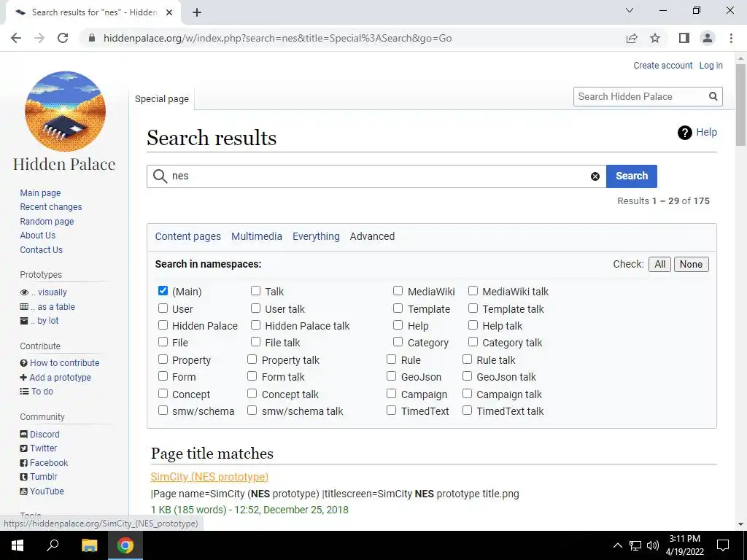
Task: Open the tab search chevron in title bar
Action: point(630,10)
